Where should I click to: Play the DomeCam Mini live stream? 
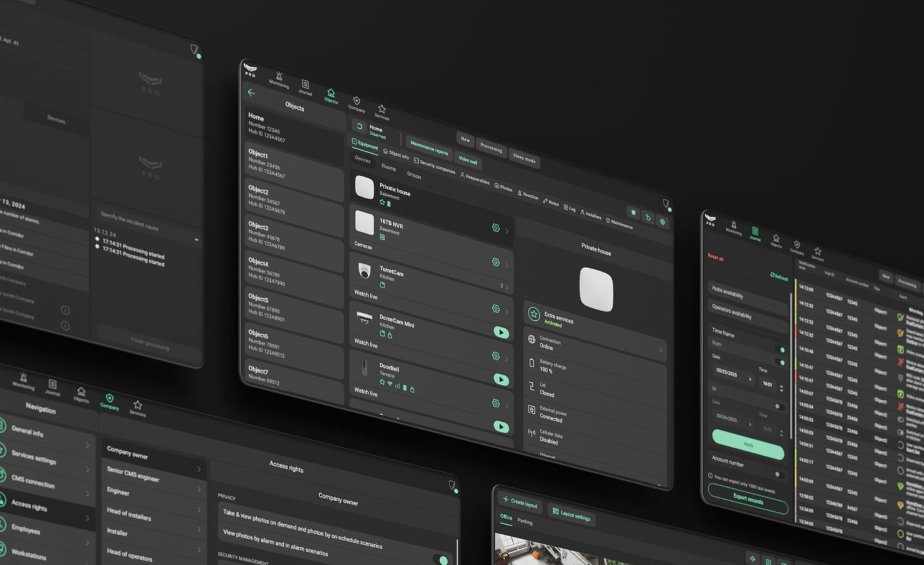(501, 332)
